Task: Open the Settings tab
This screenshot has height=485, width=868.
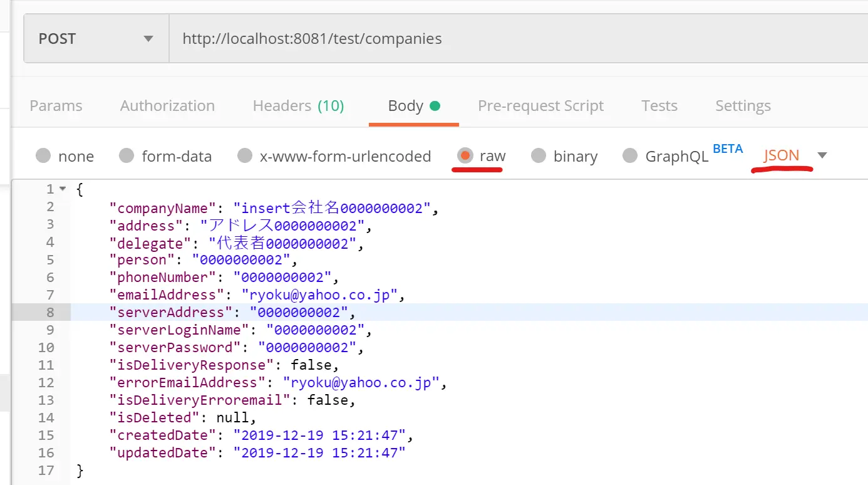Action: 743,106
